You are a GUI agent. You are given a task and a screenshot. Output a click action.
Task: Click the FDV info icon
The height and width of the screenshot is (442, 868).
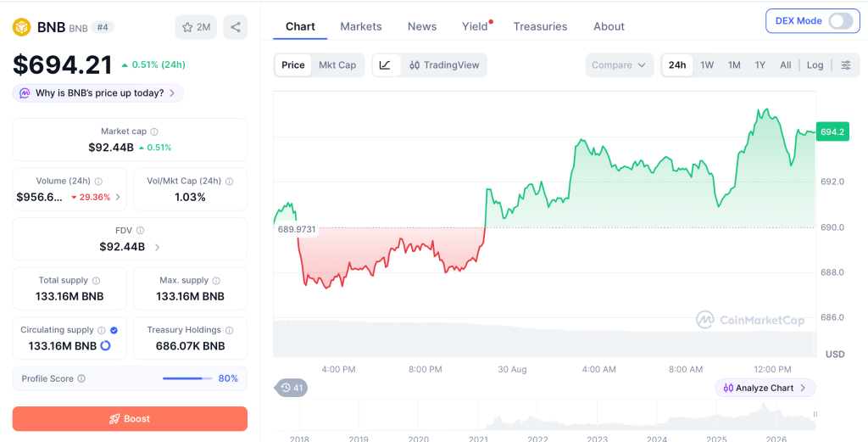point(141,231)
